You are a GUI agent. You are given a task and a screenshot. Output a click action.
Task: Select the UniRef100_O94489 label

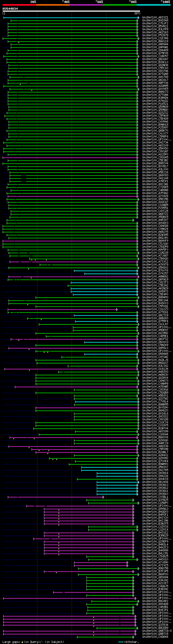coord(155,50)
